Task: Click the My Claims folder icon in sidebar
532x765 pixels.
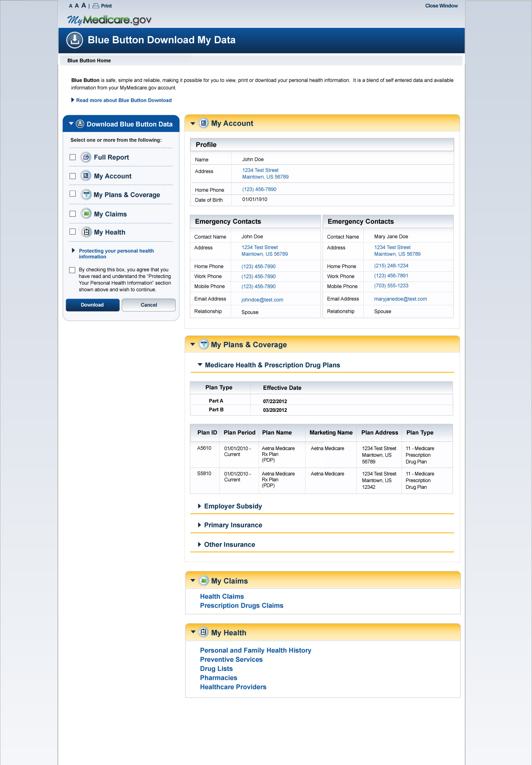Action: click(86, 214)
